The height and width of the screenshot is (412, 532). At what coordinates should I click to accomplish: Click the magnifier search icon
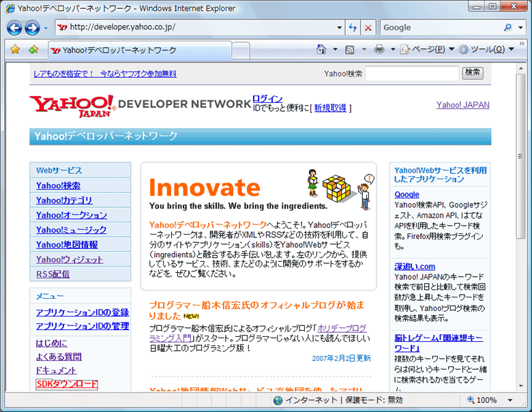(507, 27)
